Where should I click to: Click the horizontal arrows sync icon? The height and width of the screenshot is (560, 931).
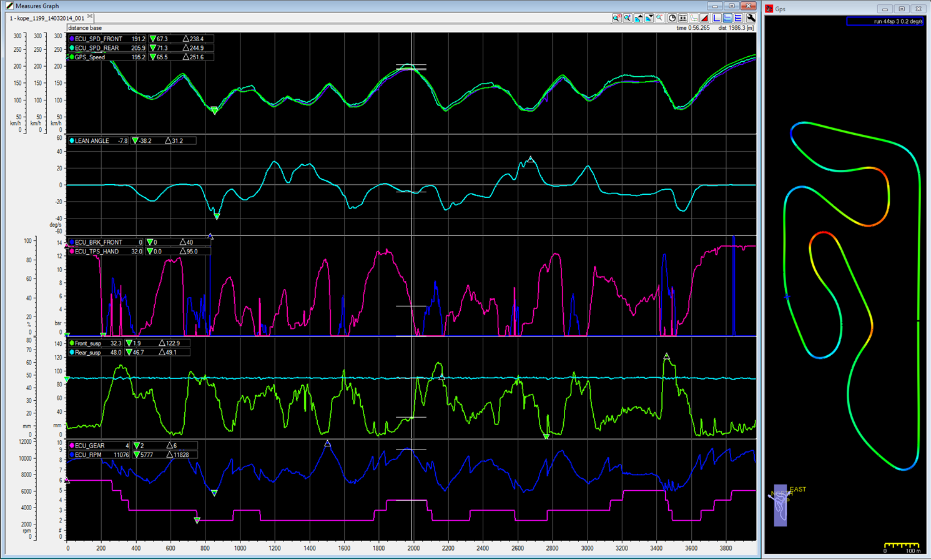click(683, 18)
